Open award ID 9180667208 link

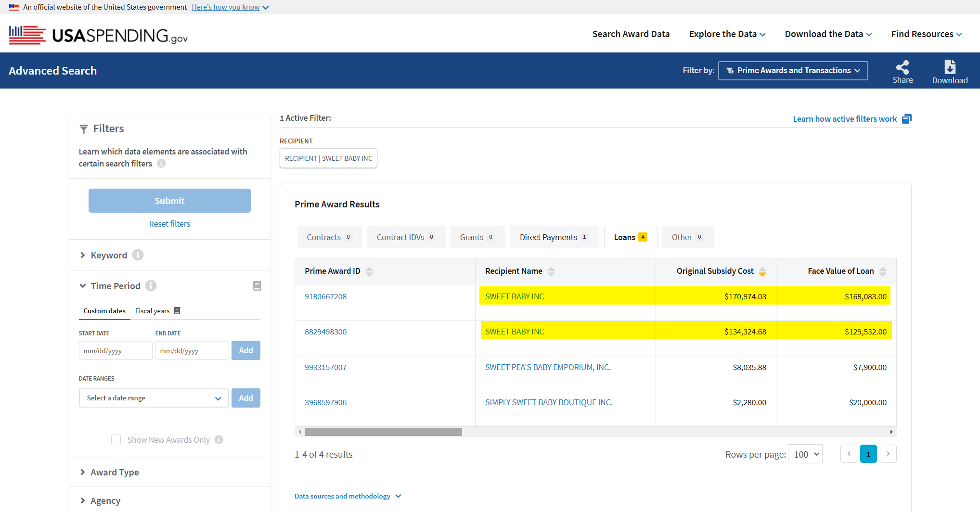pyautogui.click(x=325, y=296)
